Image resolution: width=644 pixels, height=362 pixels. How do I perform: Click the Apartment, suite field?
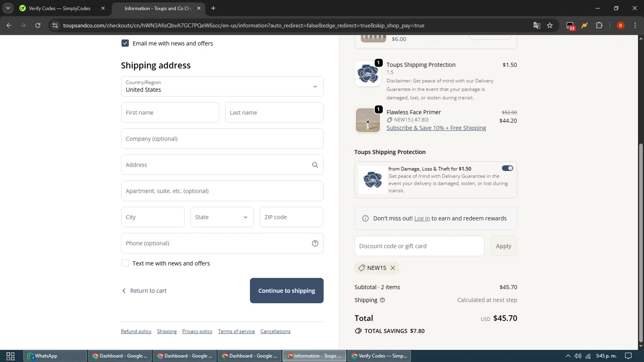(x=222, y=191)
